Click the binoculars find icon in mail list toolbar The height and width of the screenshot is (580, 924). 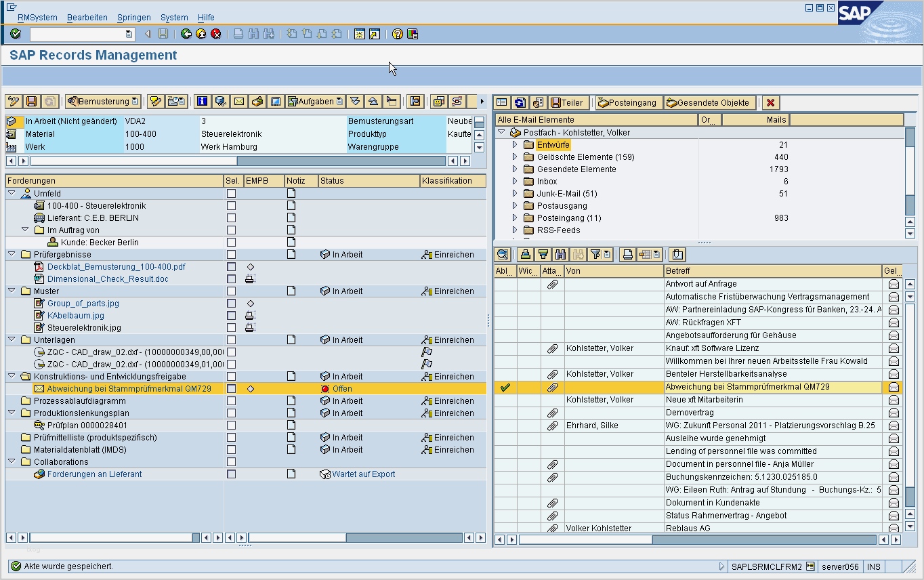pyautogui.click(x=560, y=255)
